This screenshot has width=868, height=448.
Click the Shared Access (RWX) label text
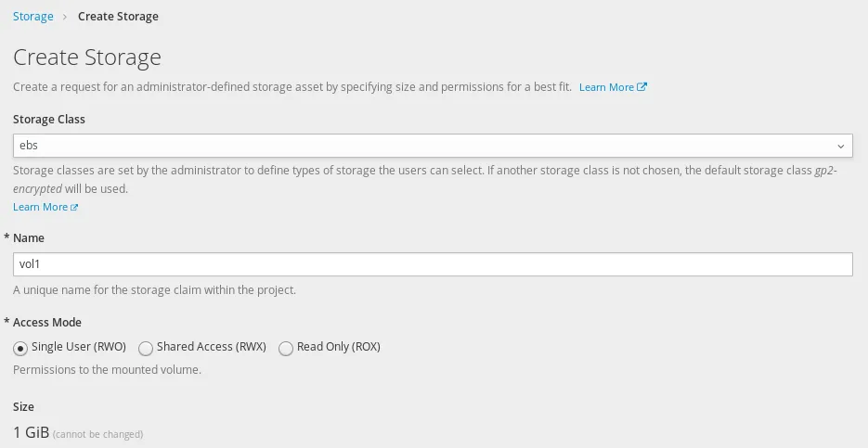[x=212, y=347]
